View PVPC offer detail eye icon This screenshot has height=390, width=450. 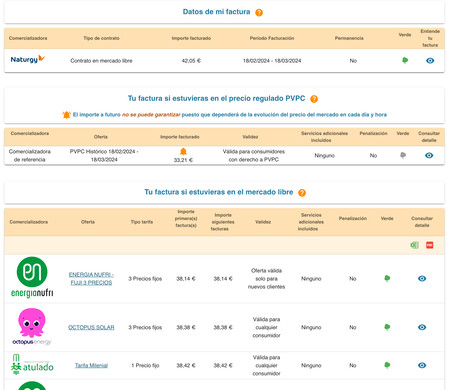(429, 155)
